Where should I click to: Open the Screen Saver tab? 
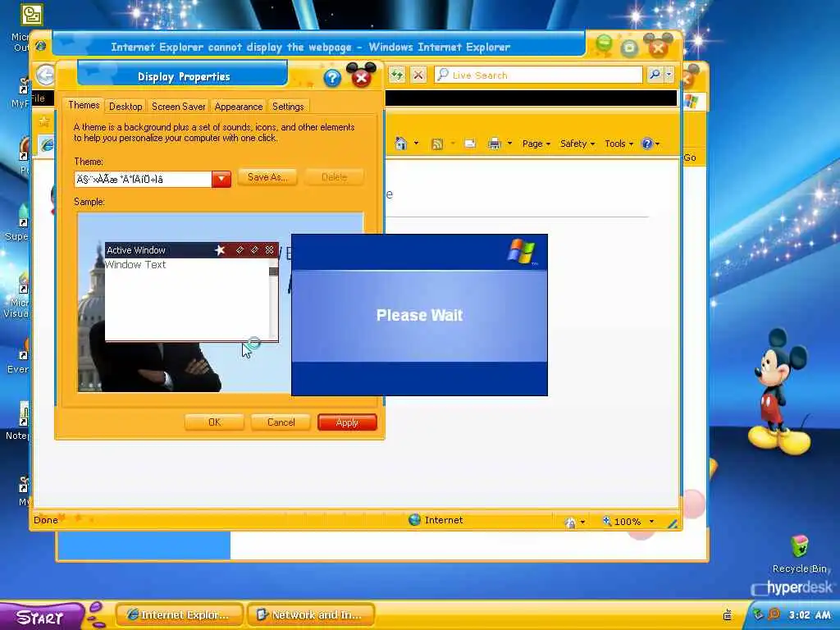tap(178, 106)
